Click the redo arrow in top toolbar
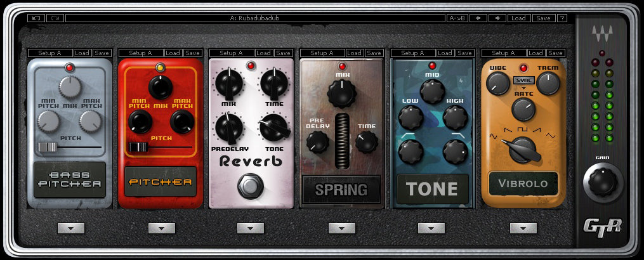This screenshot has height=260, width=644. (x=55, y=18)
